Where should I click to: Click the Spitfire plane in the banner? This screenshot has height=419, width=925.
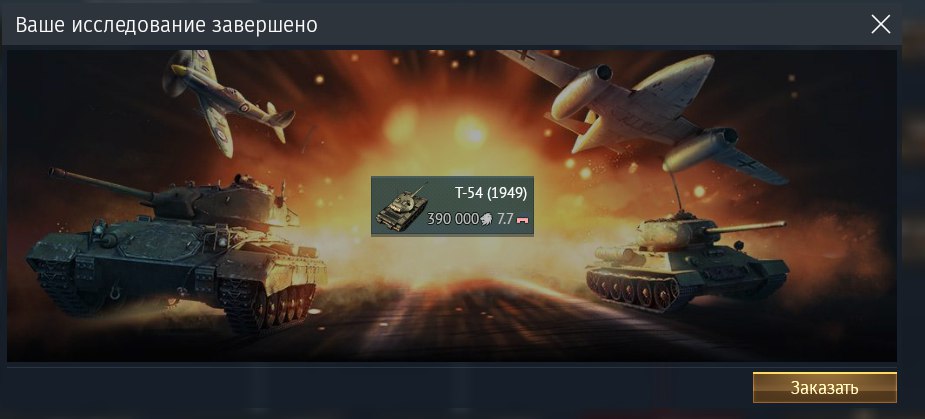pos(227,100)
